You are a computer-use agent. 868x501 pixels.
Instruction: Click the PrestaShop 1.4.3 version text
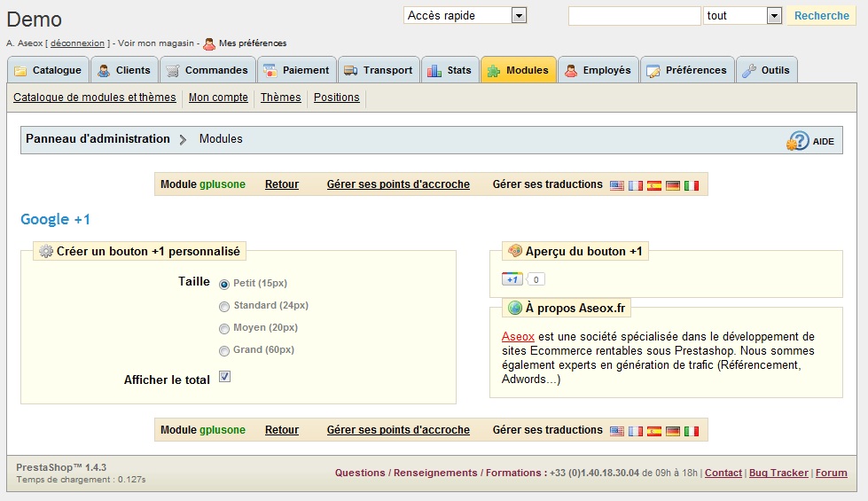[x=61, y=467]
